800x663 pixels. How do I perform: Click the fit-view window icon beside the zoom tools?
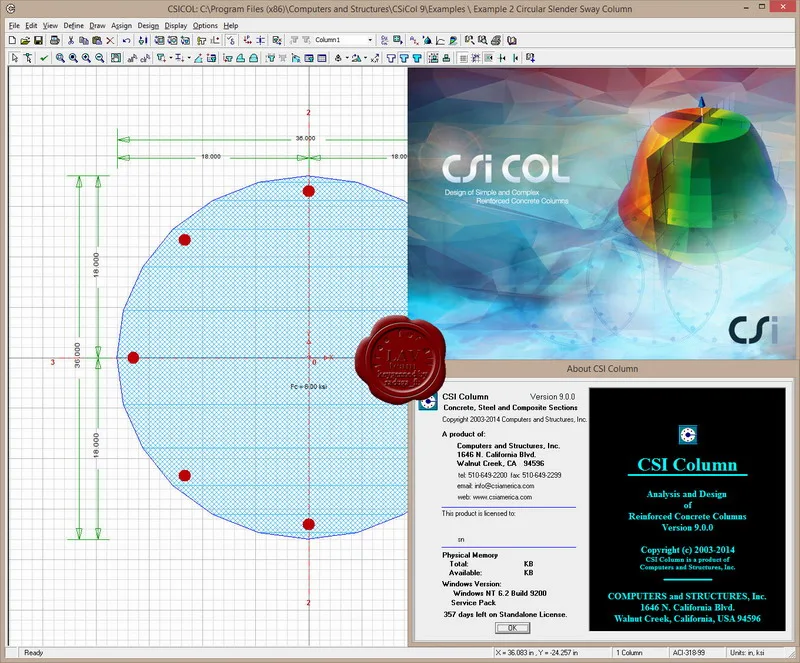click(116, 58)
